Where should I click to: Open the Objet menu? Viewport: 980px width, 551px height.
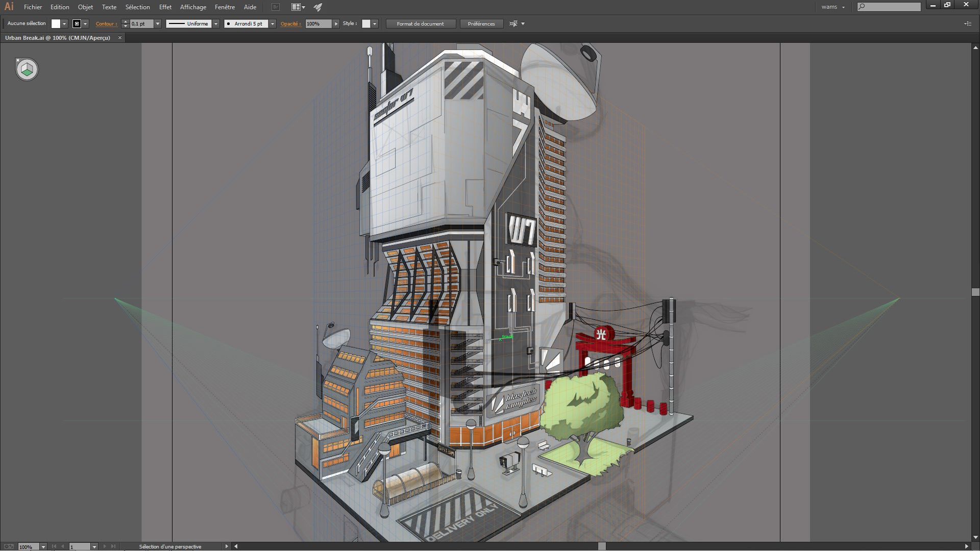(85, 7)
